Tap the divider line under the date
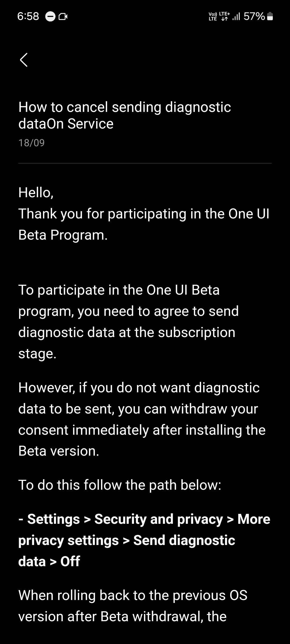Screen dimensions: 290x644 tap(145, 163)
